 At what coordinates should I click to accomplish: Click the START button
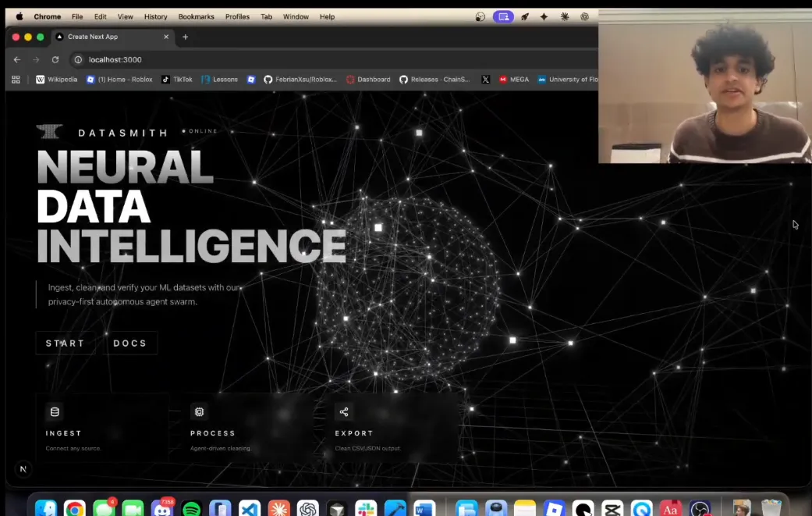(65, 343)
